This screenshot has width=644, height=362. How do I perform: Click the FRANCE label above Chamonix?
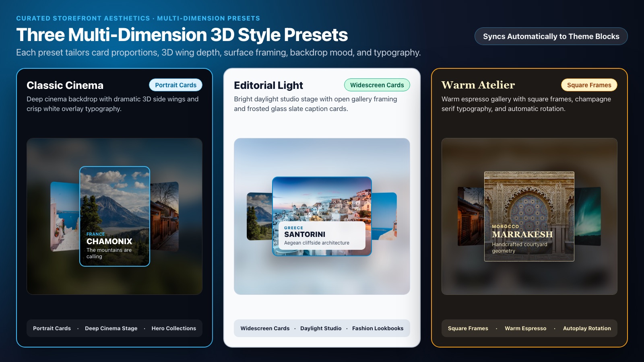pos(96,234)
